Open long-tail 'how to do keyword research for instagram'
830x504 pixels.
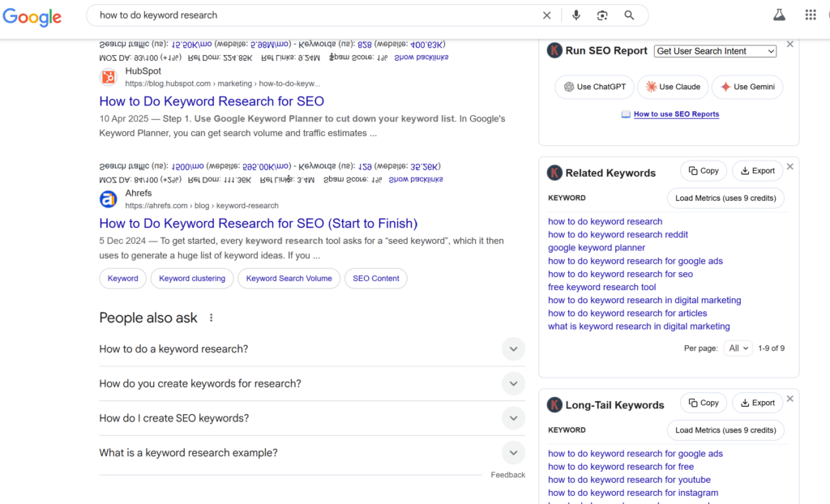click(633, 493)
